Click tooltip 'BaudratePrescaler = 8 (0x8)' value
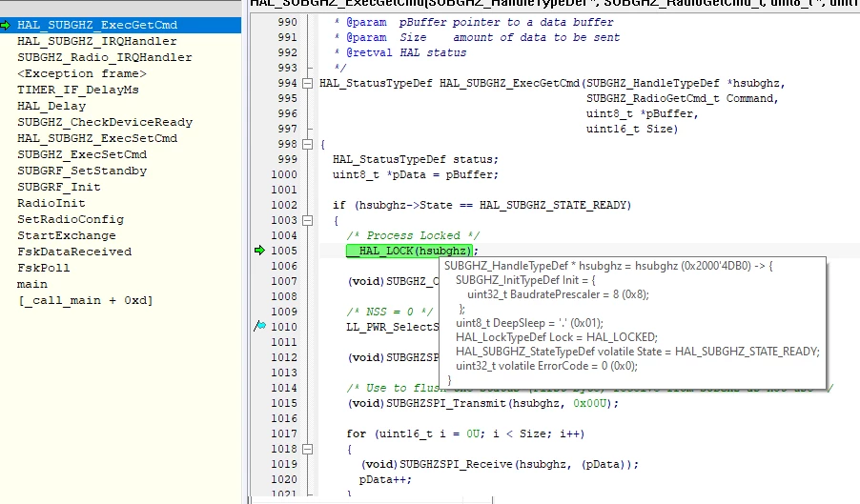860x504 pixels. pos(559,294)
